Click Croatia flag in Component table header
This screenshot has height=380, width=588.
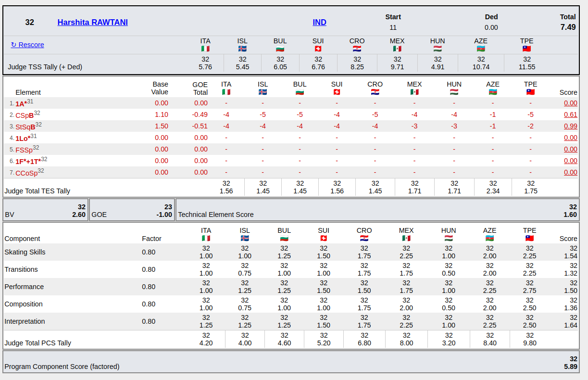coord(364,238)
